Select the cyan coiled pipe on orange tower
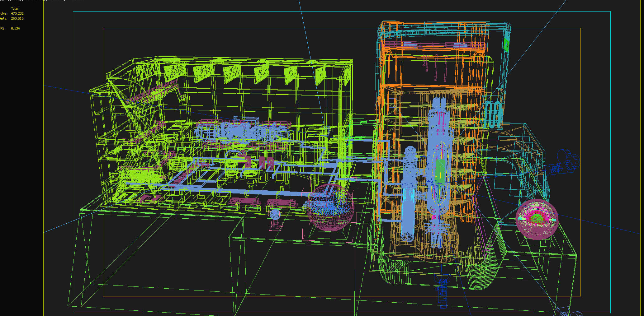Viewport: 644px width, 316px height. click(493, 115)
